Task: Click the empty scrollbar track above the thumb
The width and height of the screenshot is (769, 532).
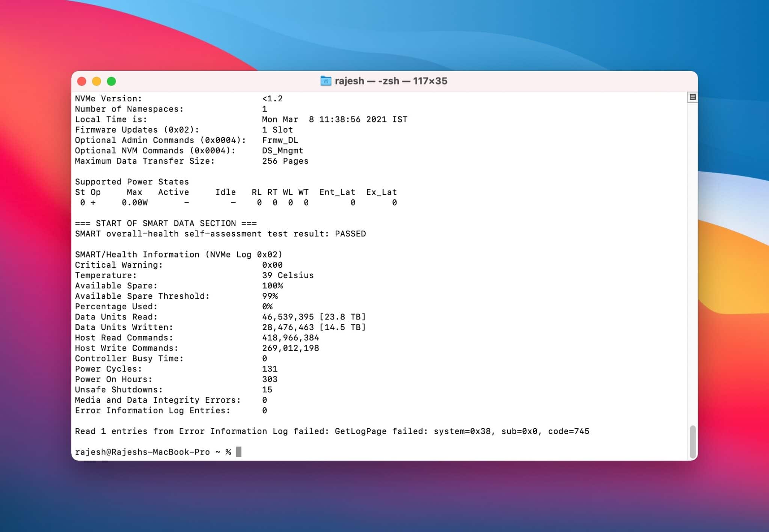Action: (692, 263)
